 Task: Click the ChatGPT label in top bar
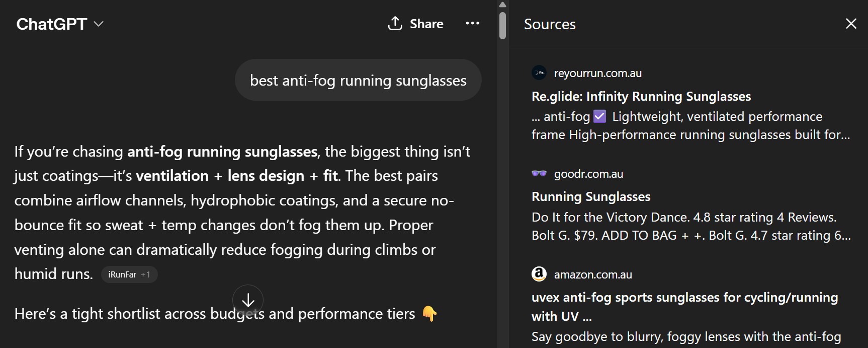coord(52,24)
